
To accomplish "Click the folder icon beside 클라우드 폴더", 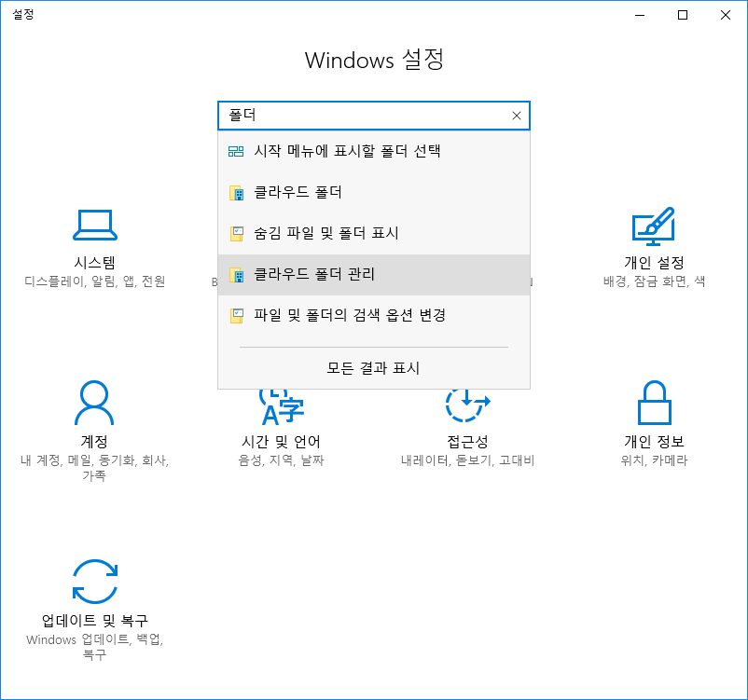I will 236,193.
